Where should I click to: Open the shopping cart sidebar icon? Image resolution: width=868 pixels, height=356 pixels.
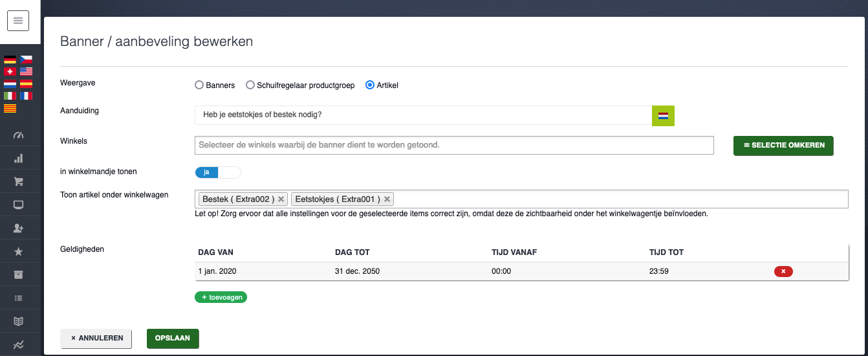18,182
